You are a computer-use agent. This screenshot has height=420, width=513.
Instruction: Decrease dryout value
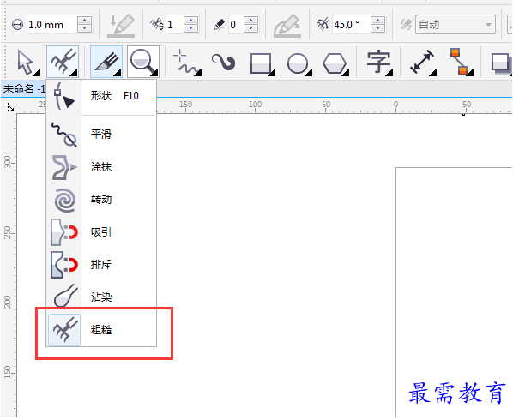tap(251, 28)
